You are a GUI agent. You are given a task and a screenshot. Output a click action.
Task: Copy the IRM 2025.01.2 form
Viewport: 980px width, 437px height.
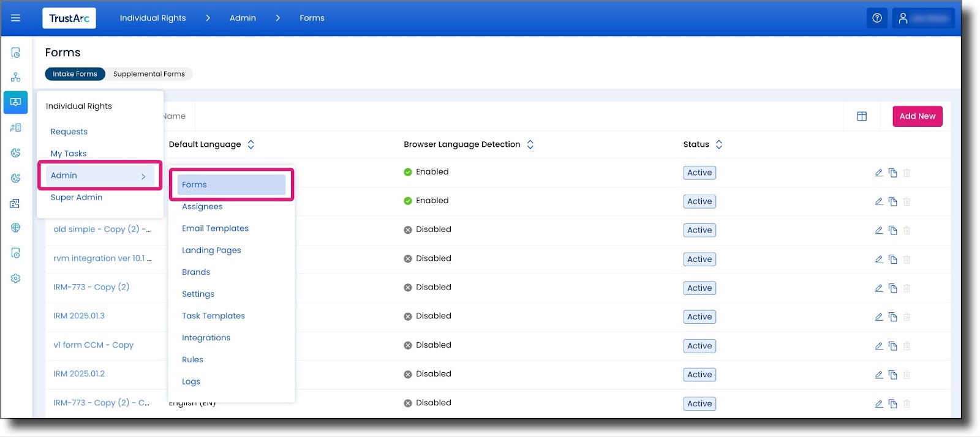tap(892, 375)
